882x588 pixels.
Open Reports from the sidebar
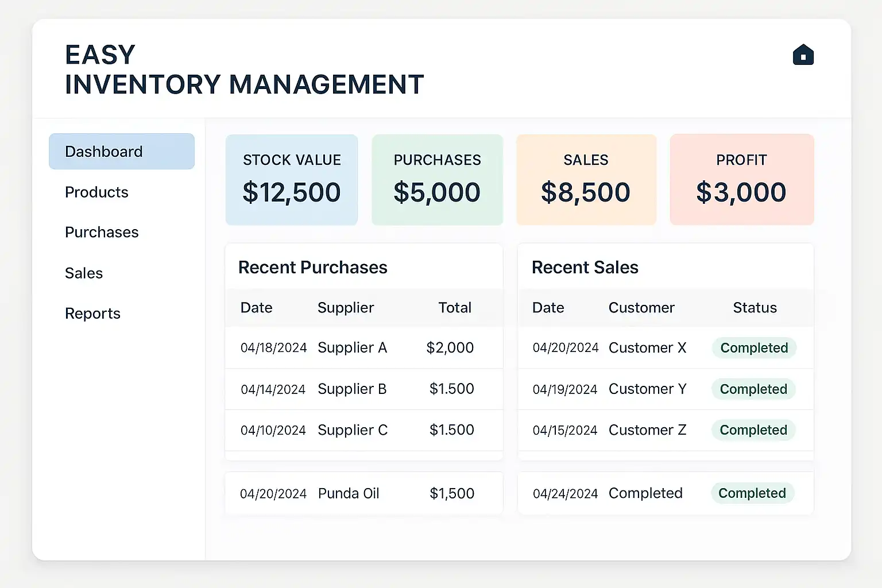pos(92,314)
